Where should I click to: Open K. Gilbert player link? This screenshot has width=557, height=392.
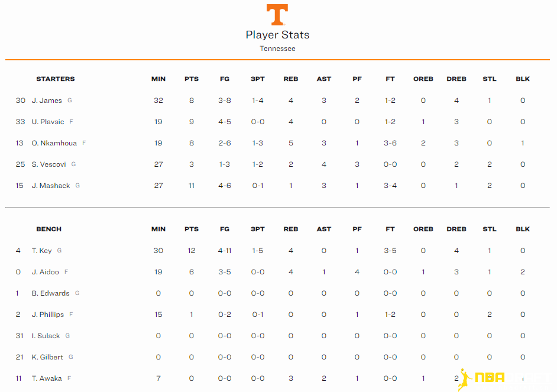click(47, 357)
